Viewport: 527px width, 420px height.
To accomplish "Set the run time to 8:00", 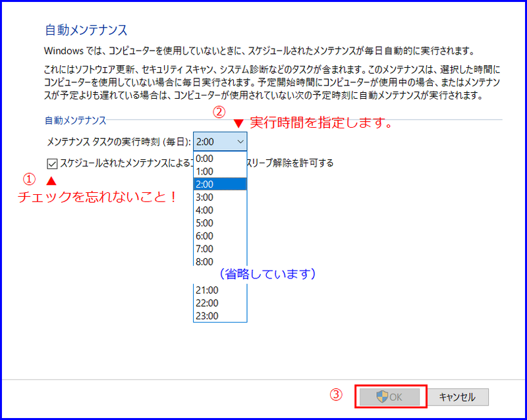I will point(220,261).
